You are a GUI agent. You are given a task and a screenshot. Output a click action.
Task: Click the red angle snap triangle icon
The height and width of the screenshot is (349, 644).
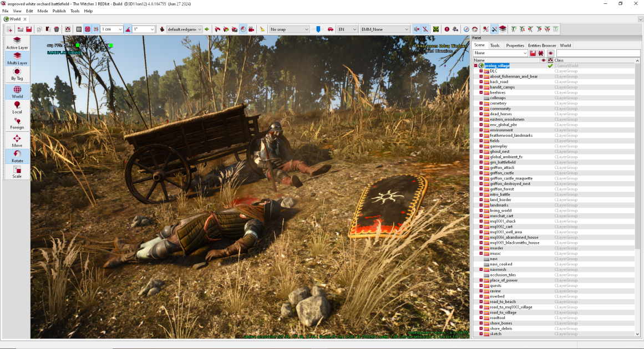[128, 29]
